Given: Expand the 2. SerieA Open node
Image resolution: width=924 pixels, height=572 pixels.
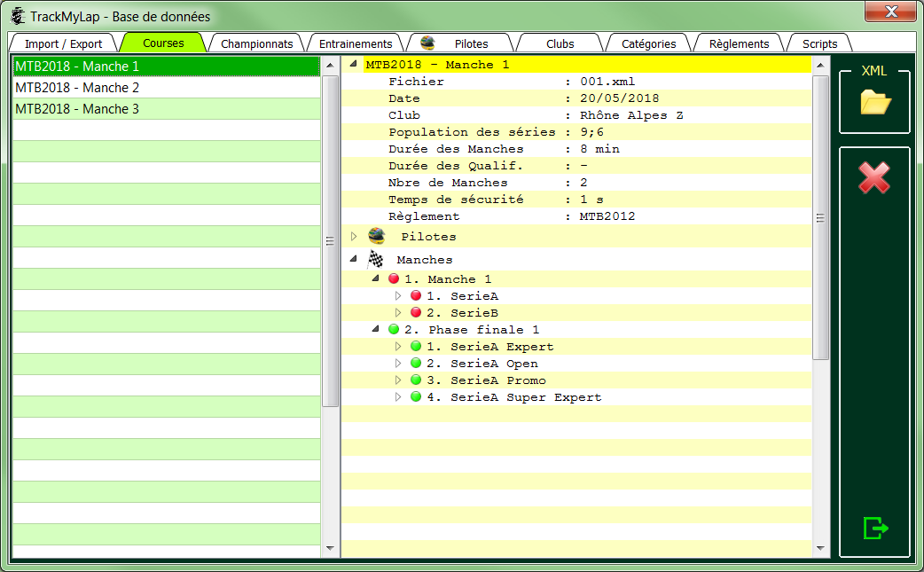Looking at the screenshot, I should point(398,363).
